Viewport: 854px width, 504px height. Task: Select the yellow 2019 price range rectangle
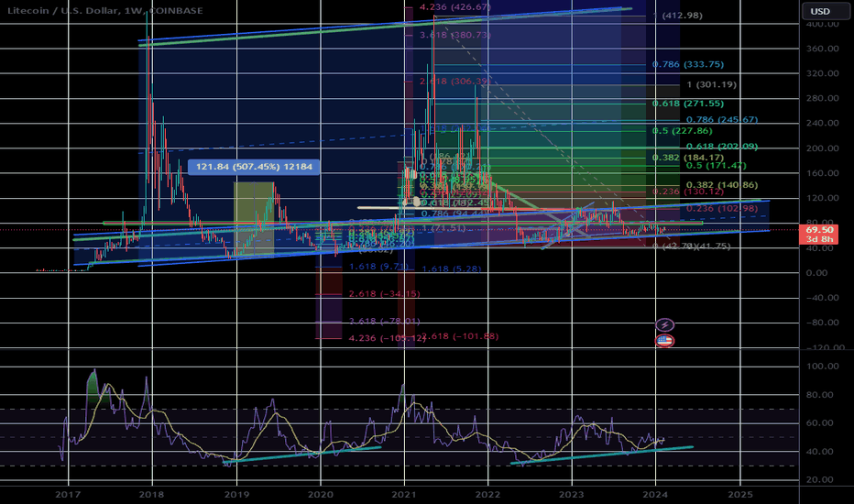pos(254,219)
